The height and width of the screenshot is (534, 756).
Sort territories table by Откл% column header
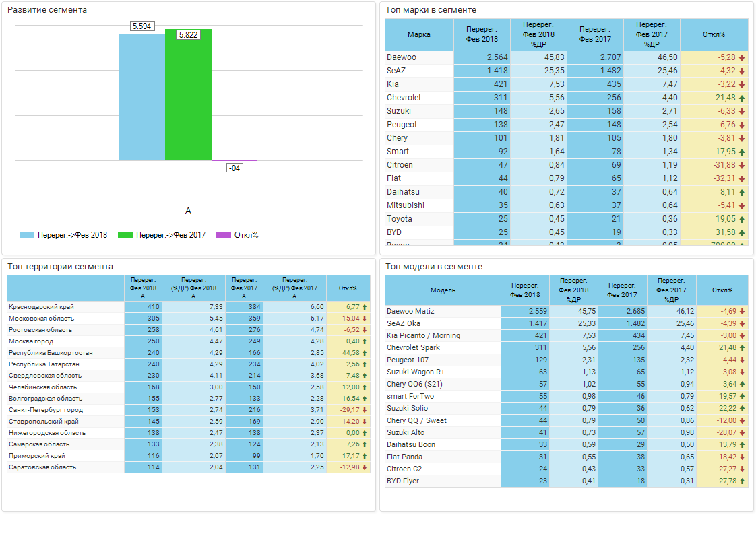pyautogui.click(x=348, y=288)
